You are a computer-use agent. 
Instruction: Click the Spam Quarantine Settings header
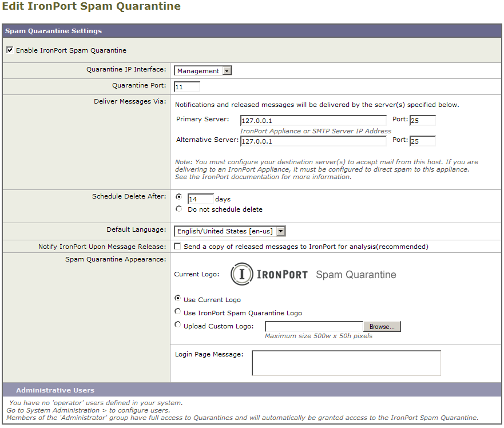coord(252,31)
